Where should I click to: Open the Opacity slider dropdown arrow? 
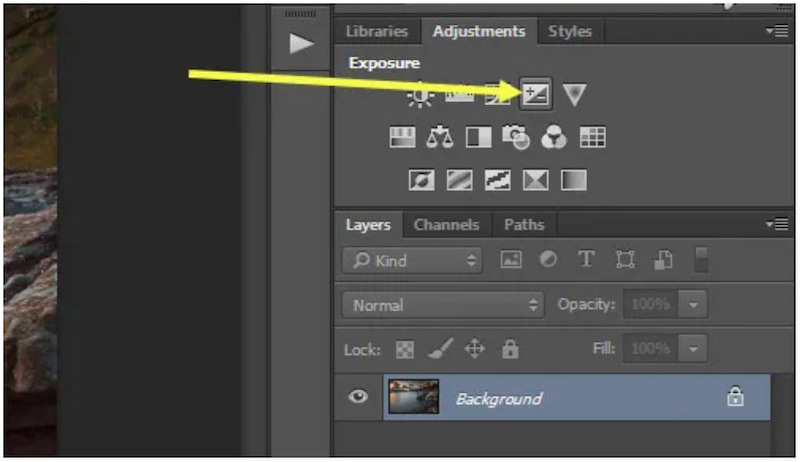pyautogui.click(x=693, y=305)
